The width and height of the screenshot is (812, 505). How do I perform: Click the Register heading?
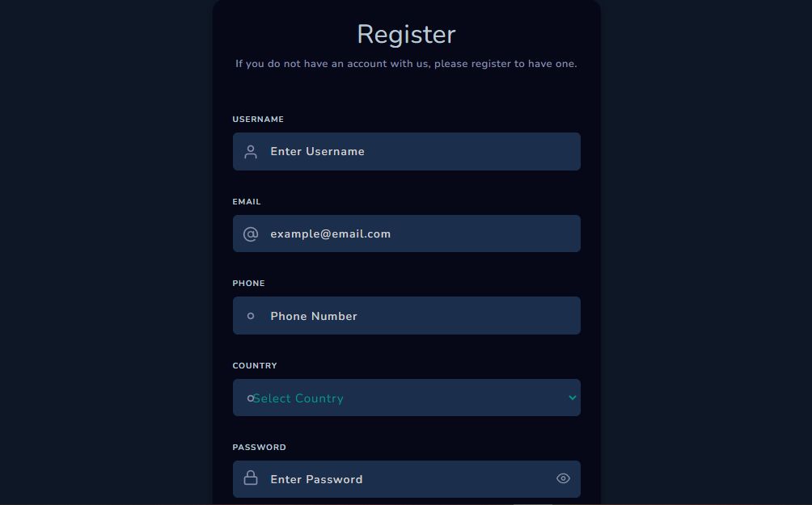coord(406,34)
